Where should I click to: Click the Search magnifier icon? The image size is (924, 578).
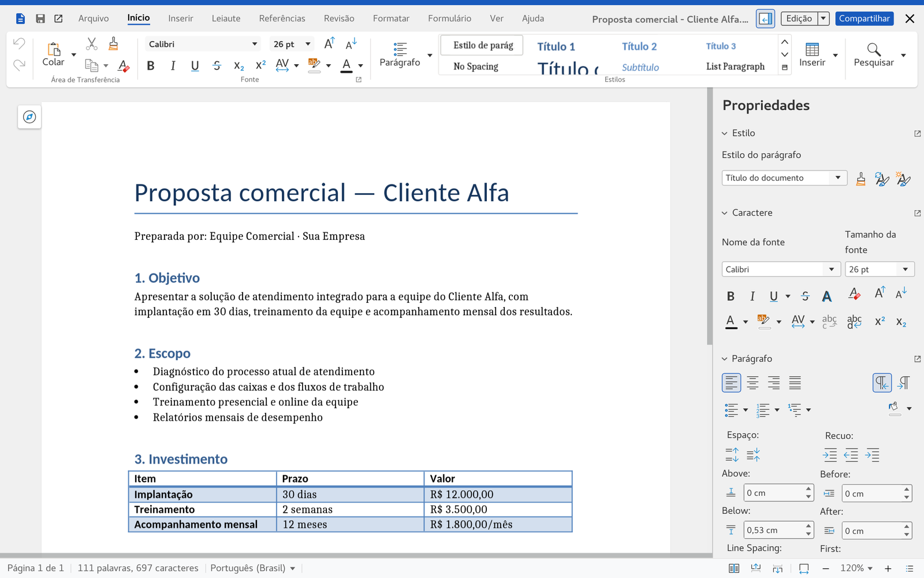coord(874,50)
